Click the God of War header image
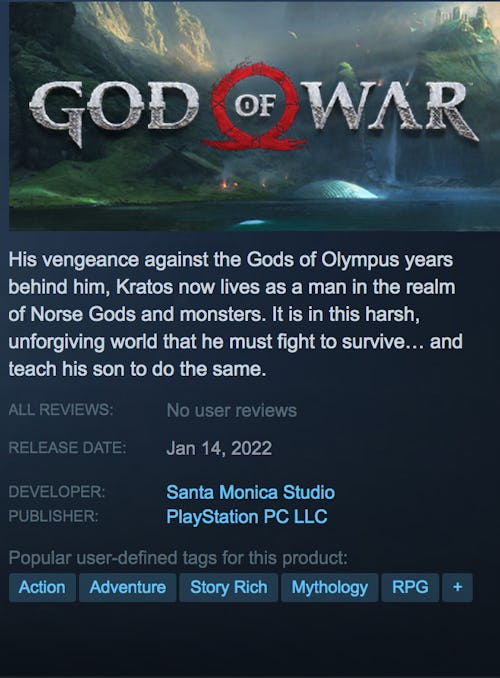Screen dimensions: 500x678 [x=254, y=116]
